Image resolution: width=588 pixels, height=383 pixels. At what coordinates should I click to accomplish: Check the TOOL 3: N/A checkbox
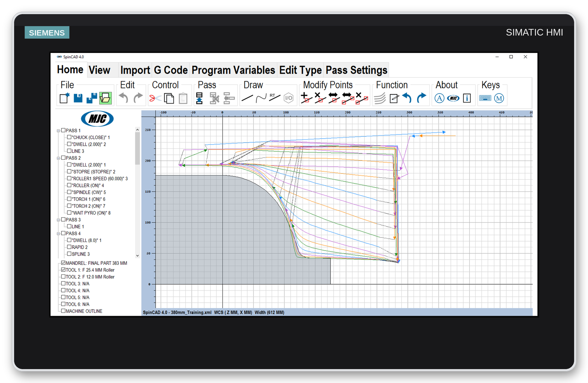point(63,283)
